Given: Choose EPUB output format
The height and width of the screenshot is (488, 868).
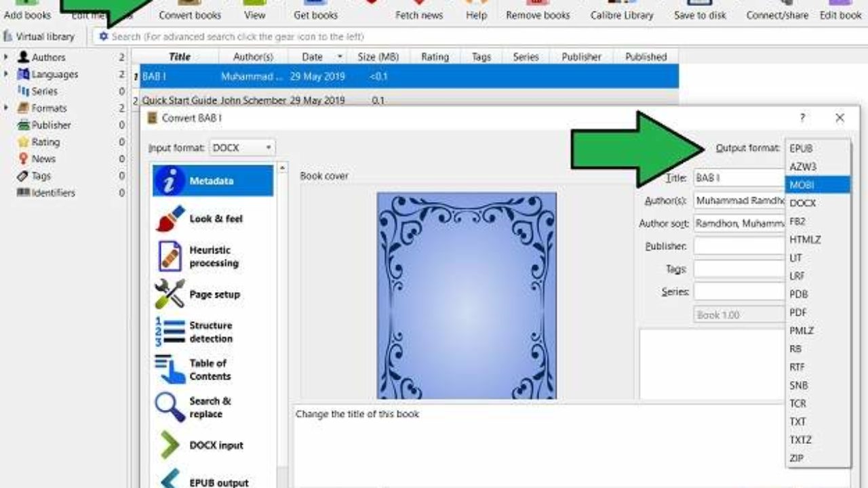Looking at the screenshot, I should point(818,148).
